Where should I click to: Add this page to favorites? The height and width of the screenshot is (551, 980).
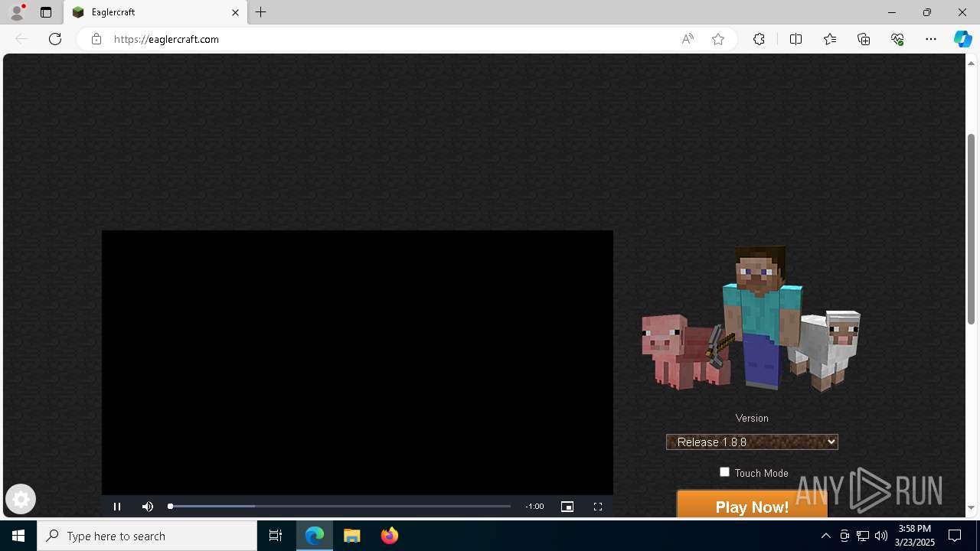[718, 39]
